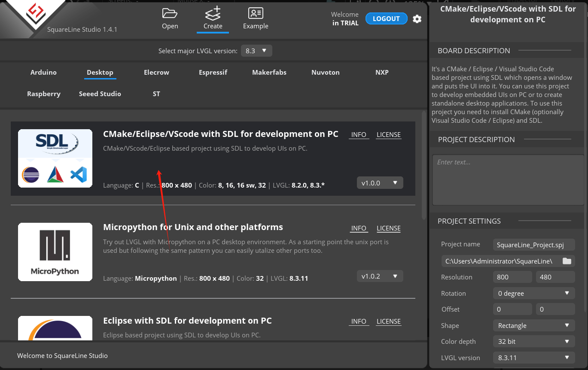Screen dimensions: 588x370
Task: Open LICENSE for Micropython board
Action: point(389,228)
